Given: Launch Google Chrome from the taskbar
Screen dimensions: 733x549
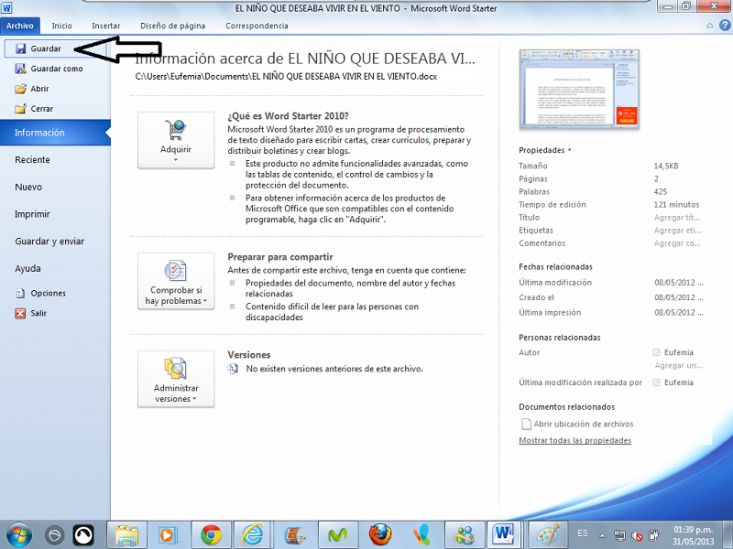Looking at the screenshot, I should pos(211,535).
